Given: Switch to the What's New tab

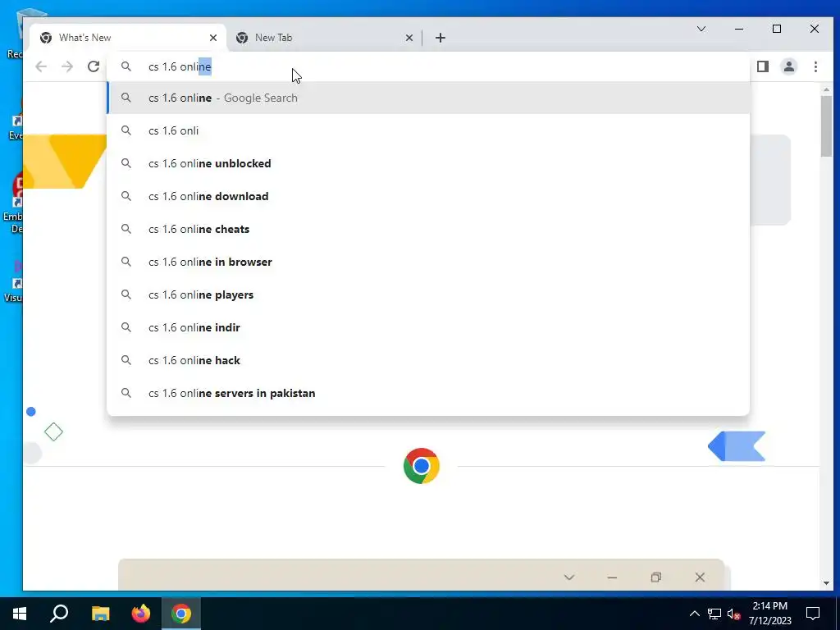Looking at the screenshot, I should (x=128, y=38).
